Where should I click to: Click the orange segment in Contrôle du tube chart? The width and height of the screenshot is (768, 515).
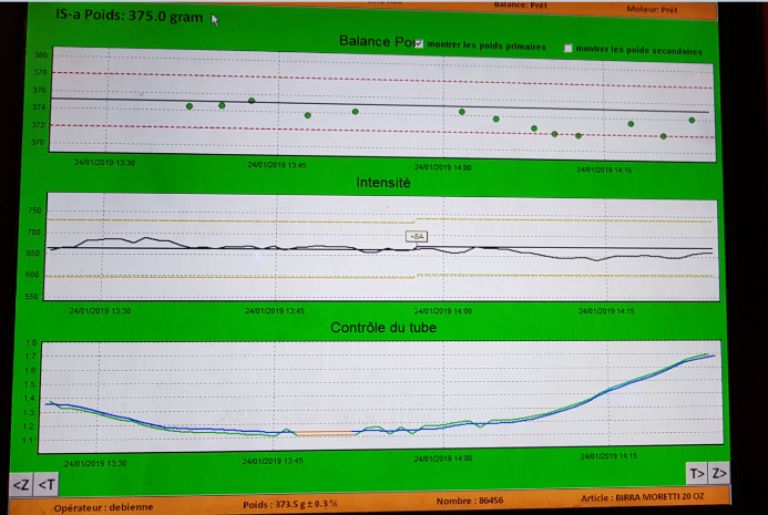coord(325,433)
